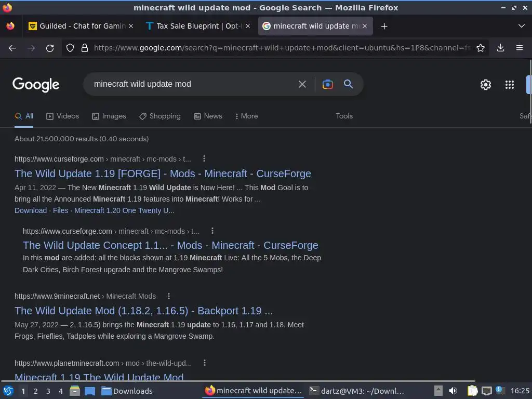Click the Files sitelink
The height and width of the screenshot is (399, 532).
click(x=60, y=210)
